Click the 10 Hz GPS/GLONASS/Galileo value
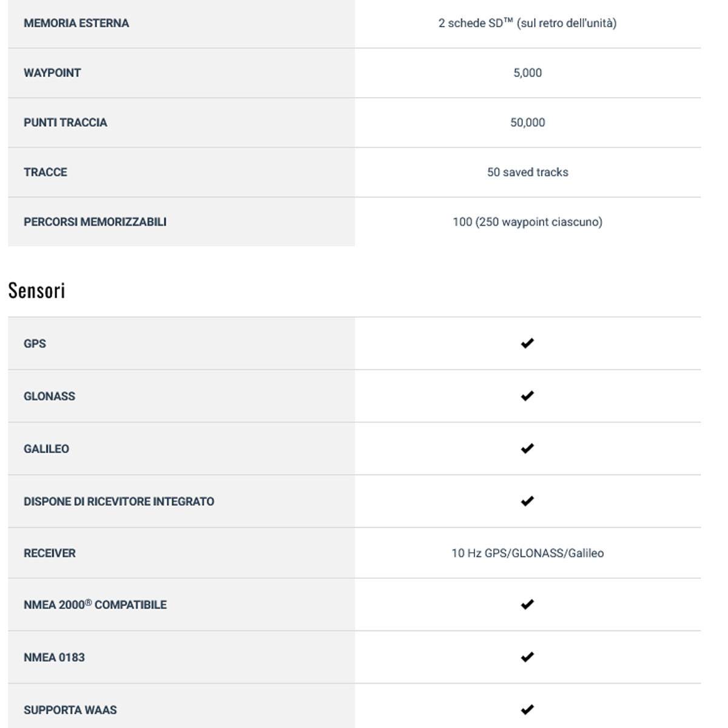The height and width of the screenshot is (728, 728). click(528, 553)
